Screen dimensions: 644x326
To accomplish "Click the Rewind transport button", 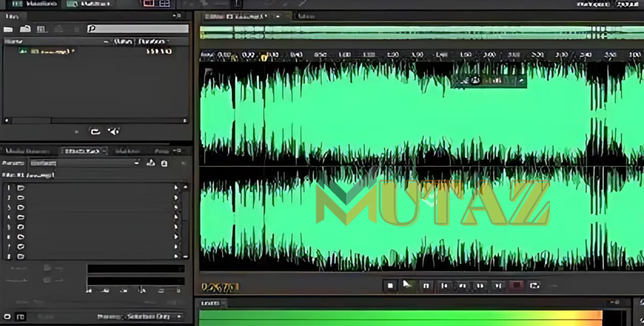I will click(x=462, y=286).
